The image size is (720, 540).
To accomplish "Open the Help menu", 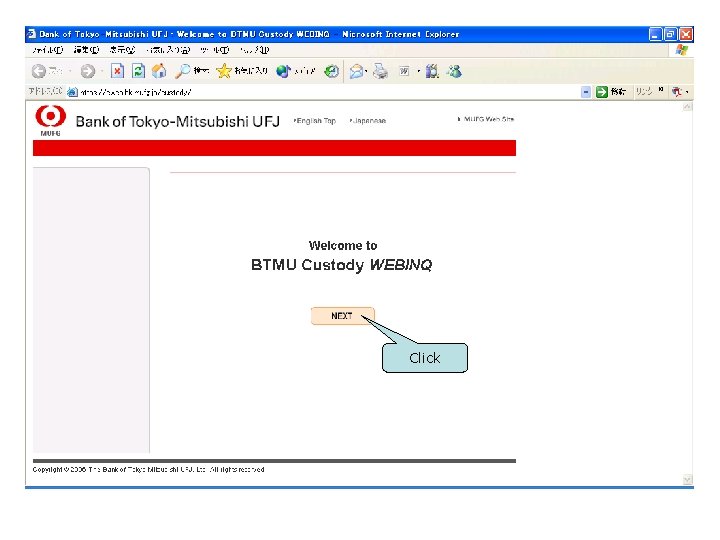I will (x=254, y=50).
